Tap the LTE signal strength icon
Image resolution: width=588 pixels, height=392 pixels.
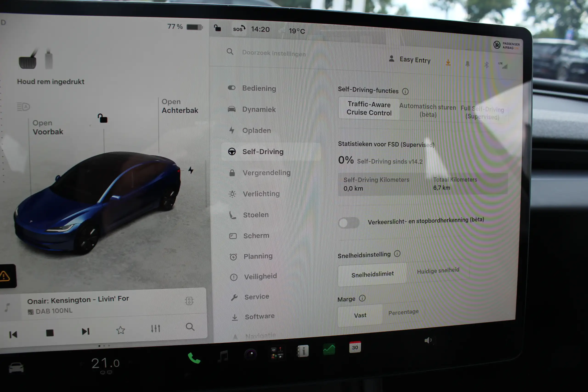tap(503, 65)
